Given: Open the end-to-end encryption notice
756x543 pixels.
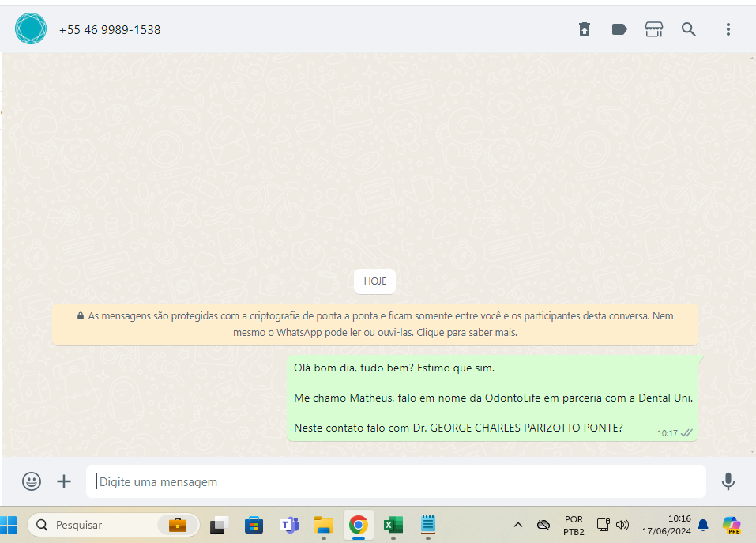Looking at the screenshot, I should 375,324.
